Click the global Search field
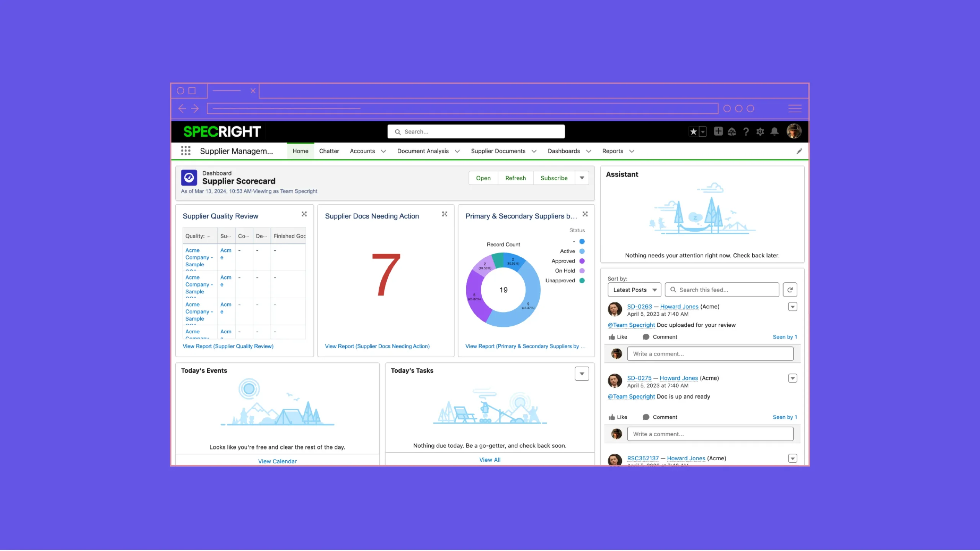This screenshot has height=551, width=980. pyautogui.click(x=476, y=132)
